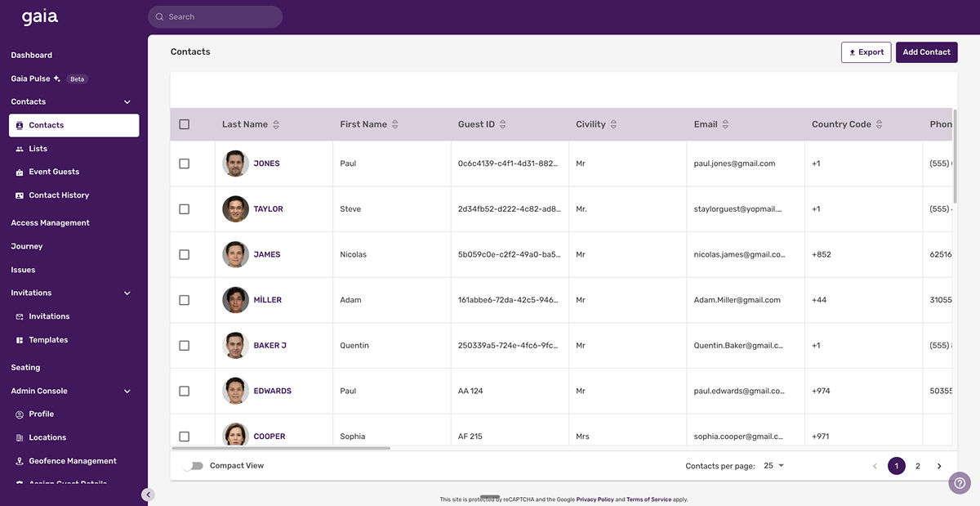Open Contact History via its sidebar icon
Viewport: 980px width, 506px height.
(20, 195)
